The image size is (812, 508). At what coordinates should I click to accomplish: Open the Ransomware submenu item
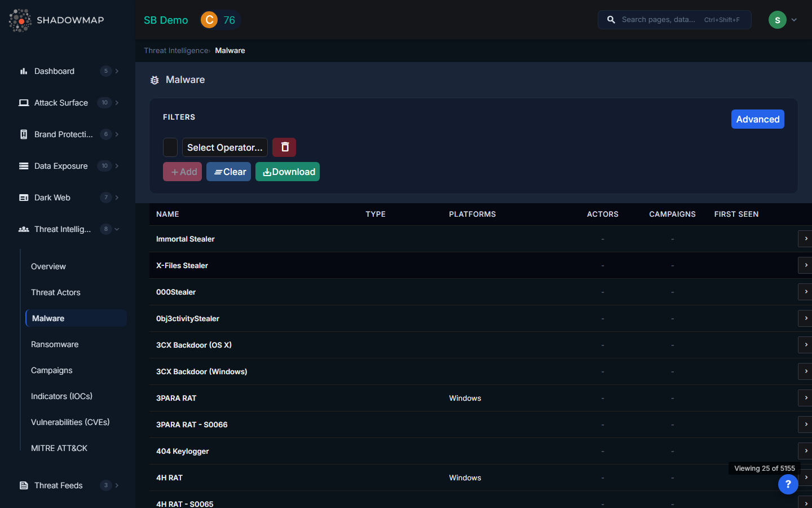click(x=55, y=344)
